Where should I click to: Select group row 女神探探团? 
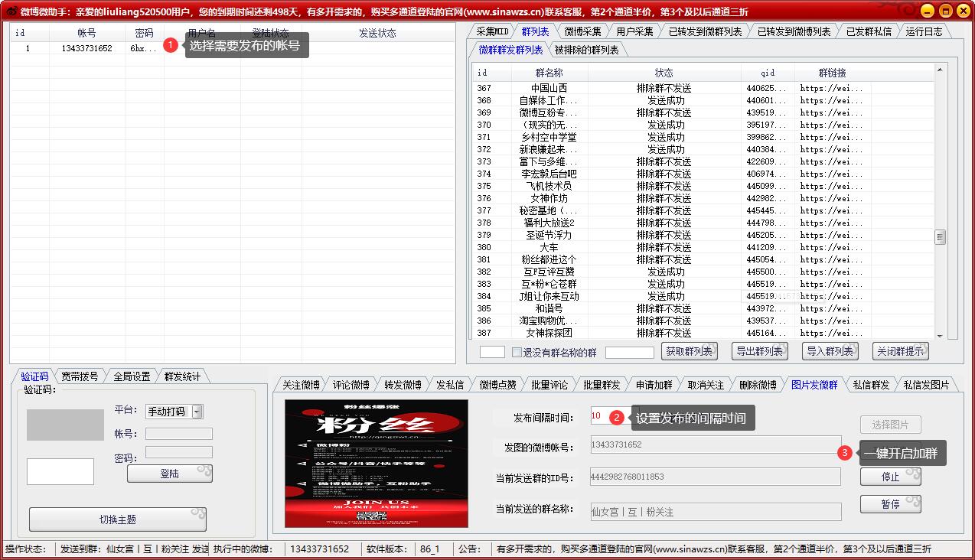coord(703,333)
